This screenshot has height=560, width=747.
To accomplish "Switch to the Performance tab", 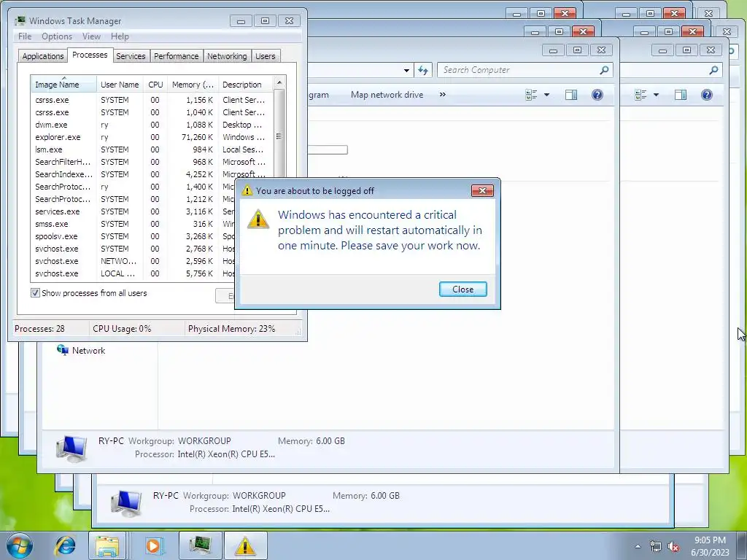I will point(177,56).
